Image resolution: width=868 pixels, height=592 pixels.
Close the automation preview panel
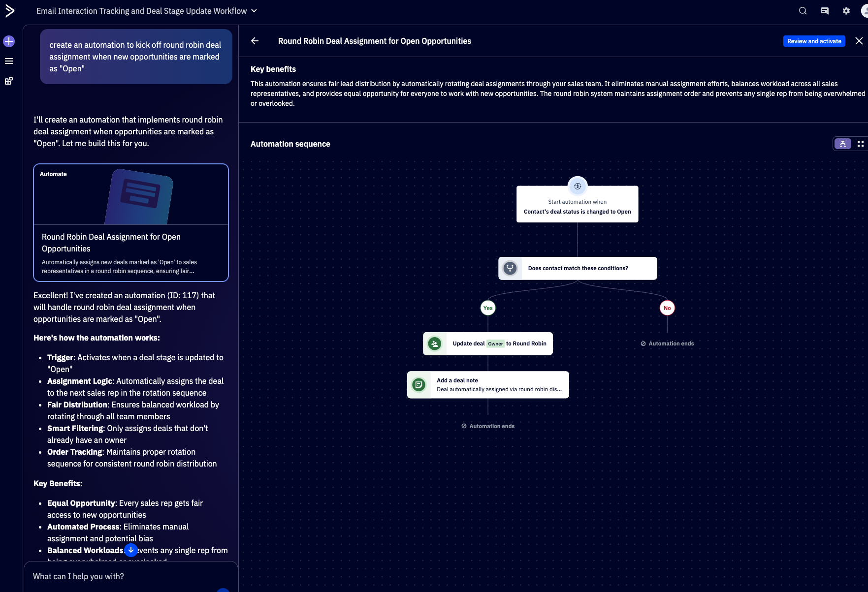(859, 41)
